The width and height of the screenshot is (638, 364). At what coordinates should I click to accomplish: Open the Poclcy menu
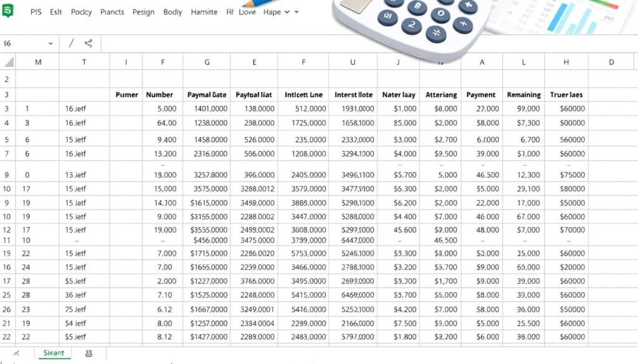[x=82, y=12]
